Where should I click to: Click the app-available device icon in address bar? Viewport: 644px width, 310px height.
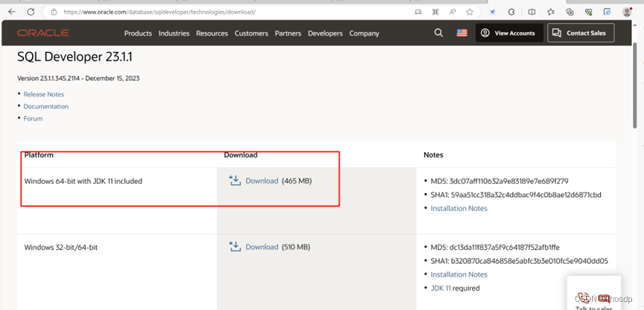418,12
